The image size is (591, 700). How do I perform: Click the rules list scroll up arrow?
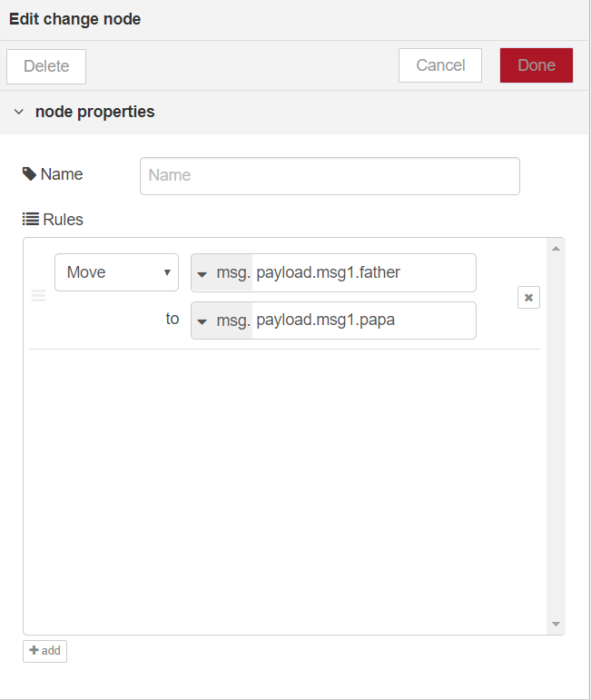click(556, 249)
